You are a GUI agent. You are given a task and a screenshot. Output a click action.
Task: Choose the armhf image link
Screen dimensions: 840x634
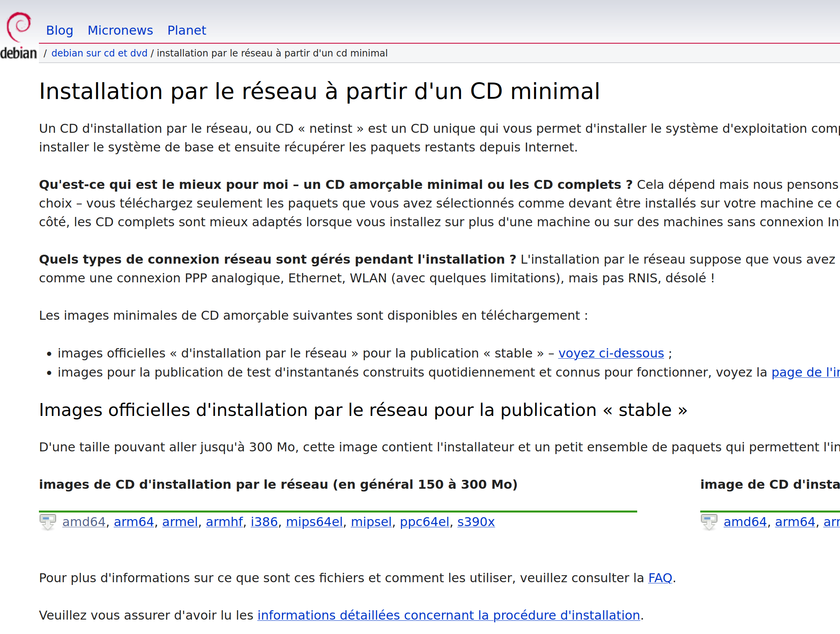224,522
